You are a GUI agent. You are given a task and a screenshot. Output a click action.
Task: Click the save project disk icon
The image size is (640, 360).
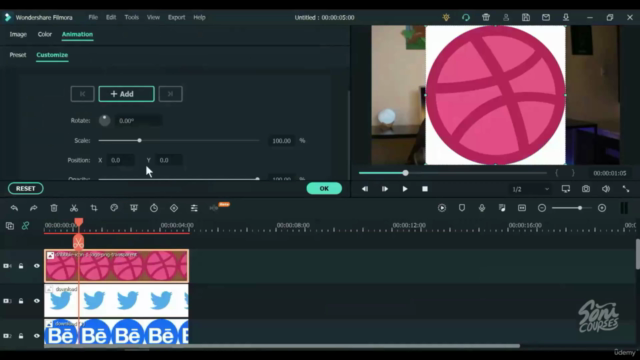(x=526, y=18)
